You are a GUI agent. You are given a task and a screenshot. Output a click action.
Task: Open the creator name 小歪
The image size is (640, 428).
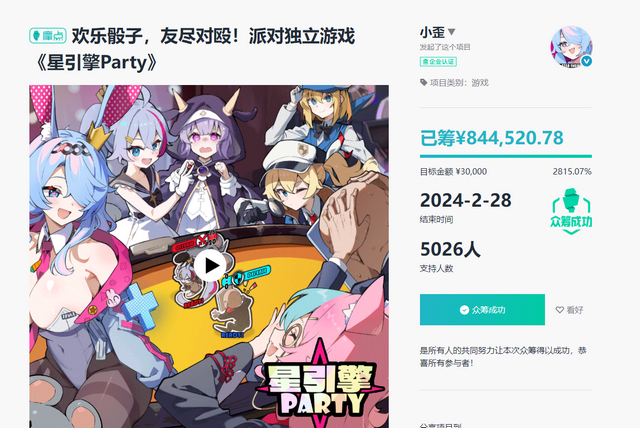pos(432,32)
